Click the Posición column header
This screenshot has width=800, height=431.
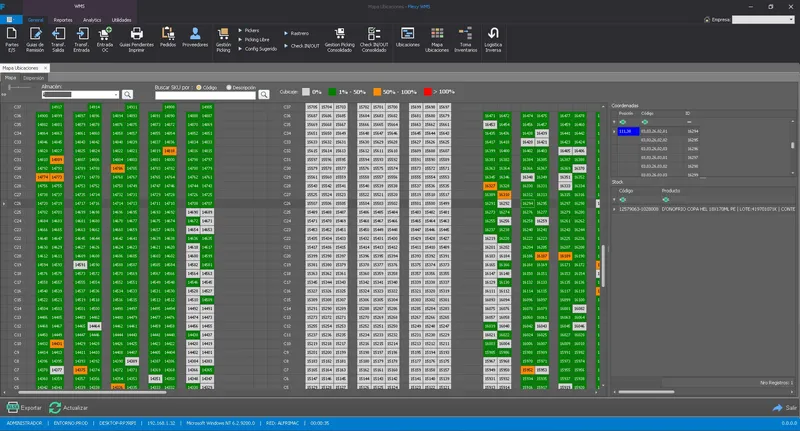point(626,113)
